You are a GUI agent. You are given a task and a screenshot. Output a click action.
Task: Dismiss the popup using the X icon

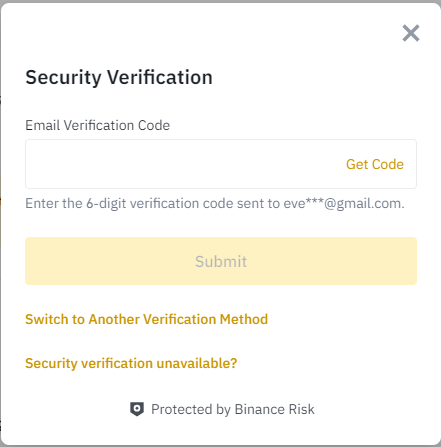pos(411,33)
